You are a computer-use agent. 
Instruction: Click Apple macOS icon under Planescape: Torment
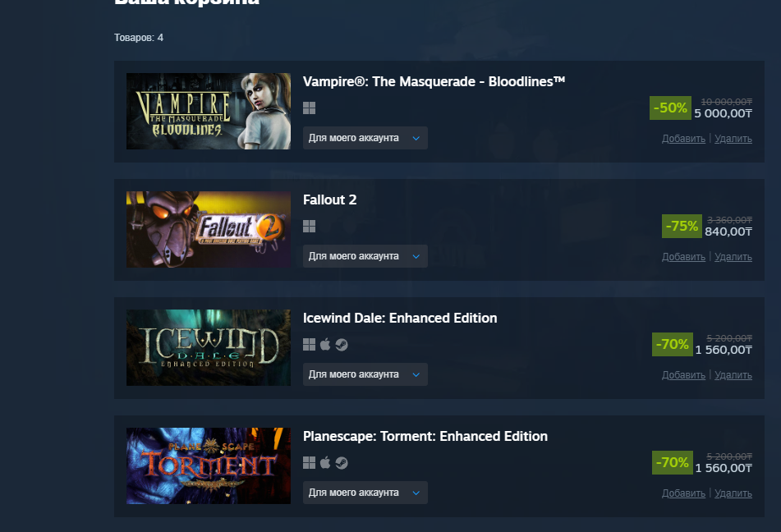[325, 463]
